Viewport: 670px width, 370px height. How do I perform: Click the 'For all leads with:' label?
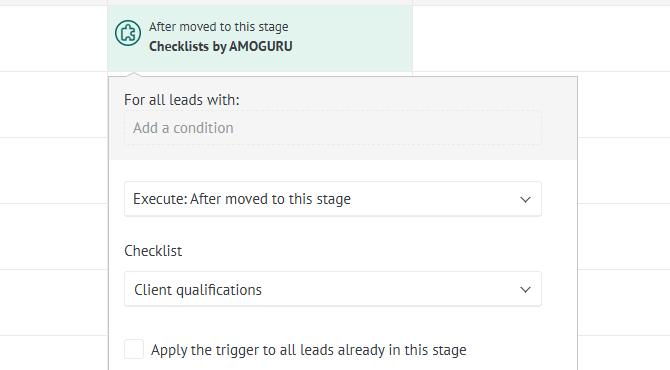click(x=182, y=100)
